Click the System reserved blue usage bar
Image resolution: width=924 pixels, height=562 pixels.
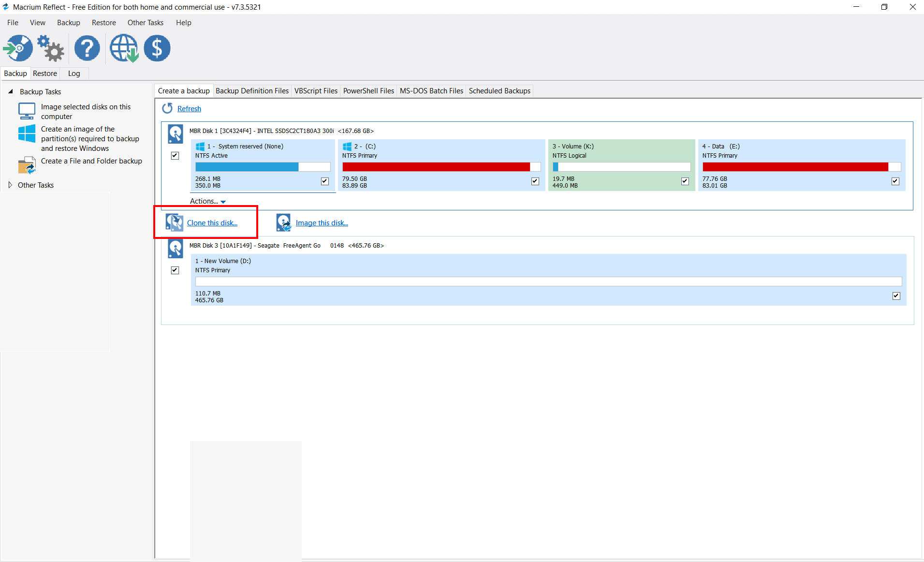point(263,167)
